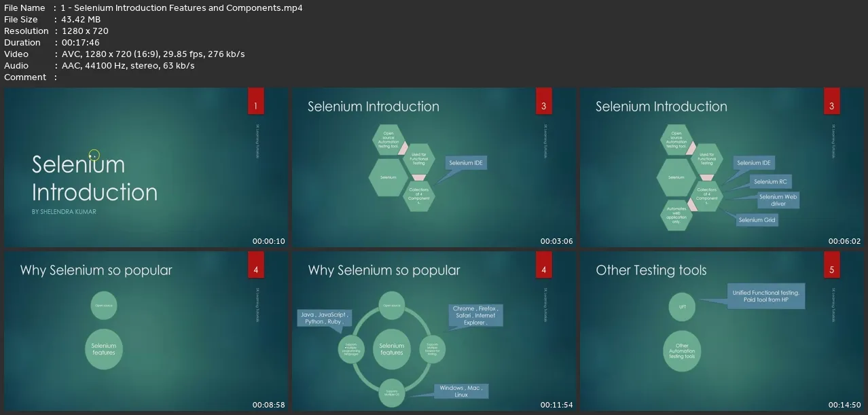The image size is (868, 415).
Task: Click the file size value 43.42 MB
Action: [x=82, y=20]
